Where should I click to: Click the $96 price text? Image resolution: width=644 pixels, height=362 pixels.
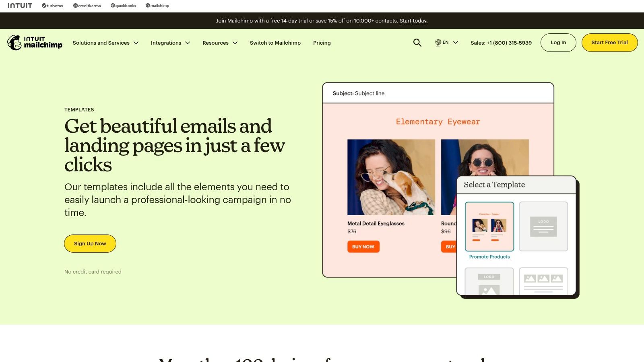pyautogui.click(x=446, y=231)
